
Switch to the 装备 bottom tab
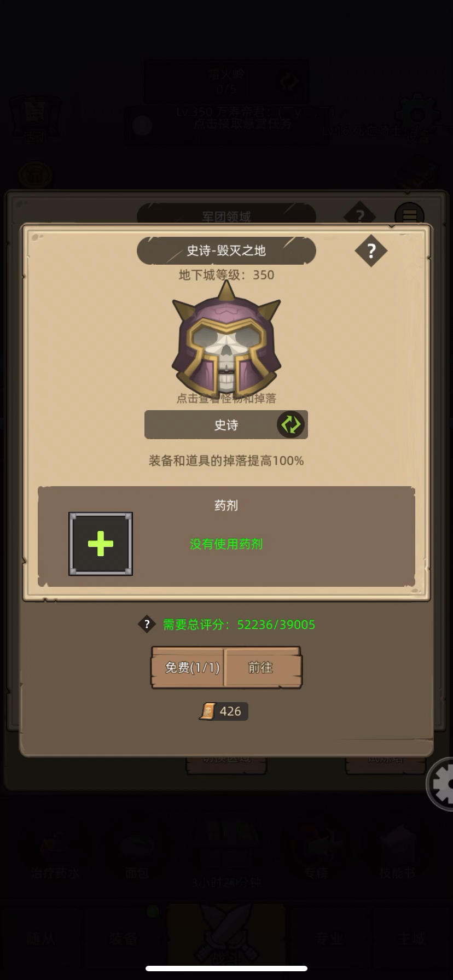tap(123, 939)
